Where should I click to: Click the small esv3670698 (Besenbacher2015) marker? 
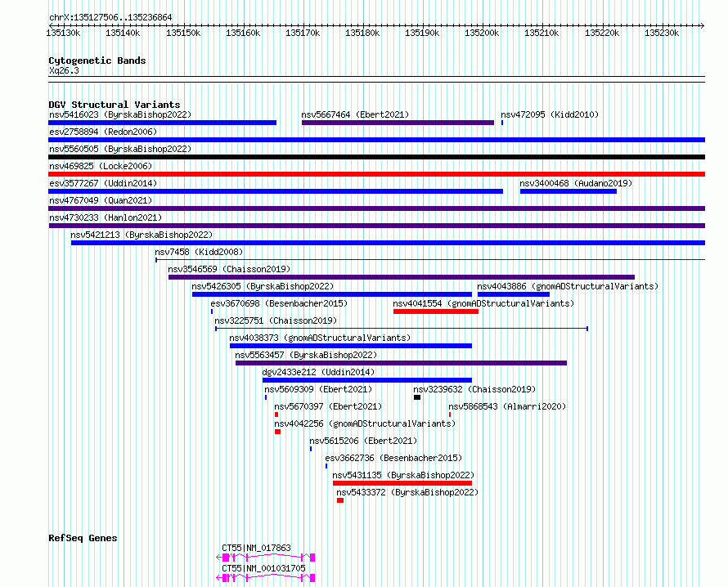(x=212, y=311)
